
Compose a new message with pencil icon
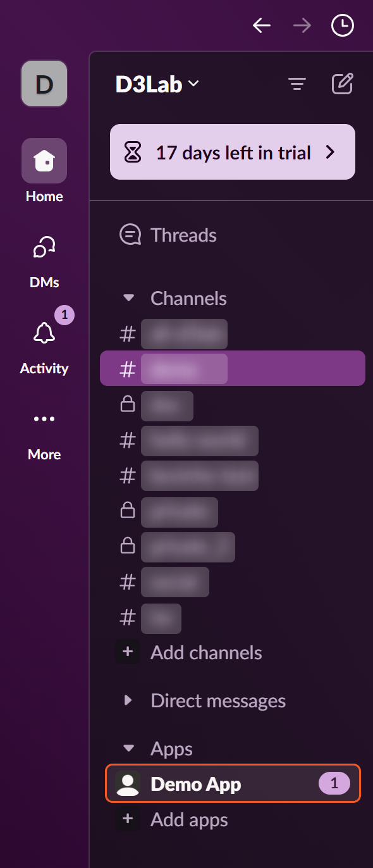[x=342, y=84]
